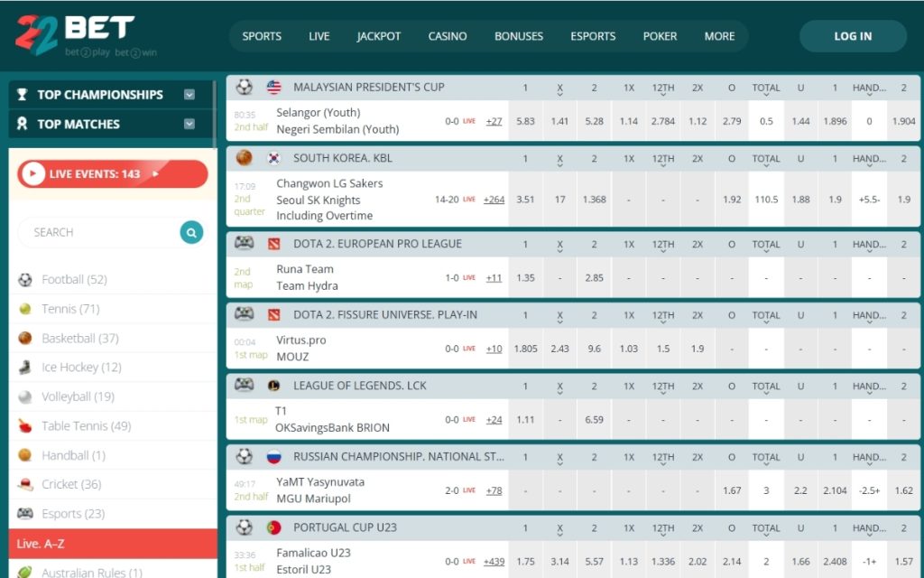Click Dota 2 icon in Fissure Universe row
The height and width of the screenshot is (578, 924).
click(x=274, y=315)
